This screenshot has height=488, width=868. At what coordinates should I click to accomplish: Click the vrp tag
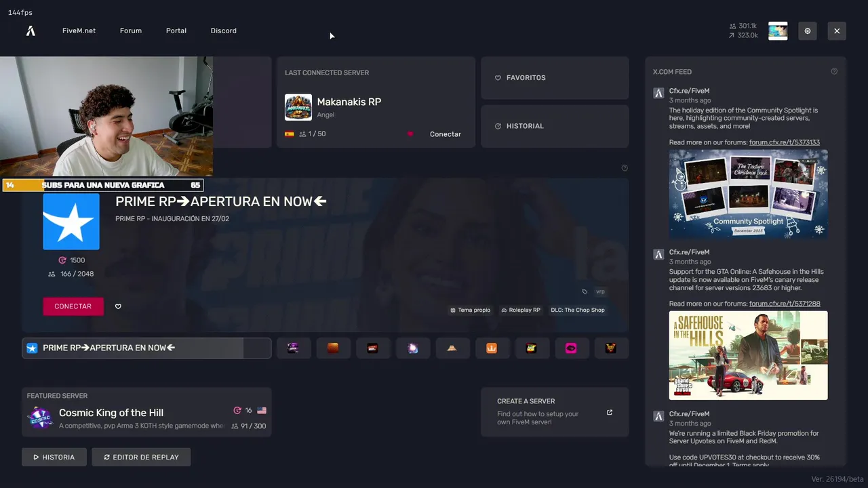click(600, 291)
